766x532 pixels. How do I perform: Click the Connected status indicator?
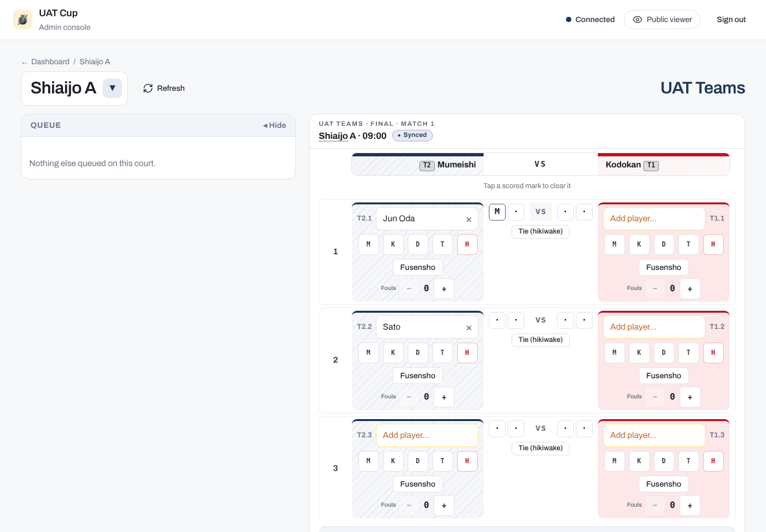point(590,19)
